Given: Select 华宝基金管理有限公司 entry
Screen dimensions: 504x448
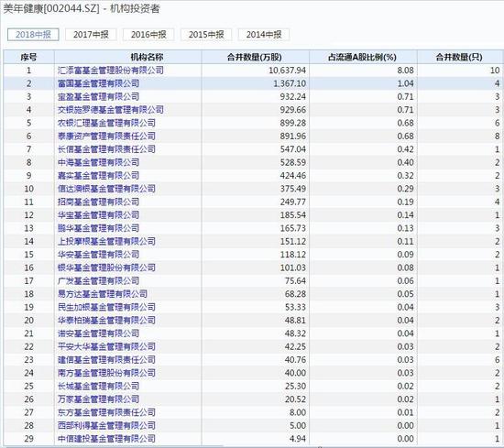Looking at the screenshot, I should coord(98,215).
